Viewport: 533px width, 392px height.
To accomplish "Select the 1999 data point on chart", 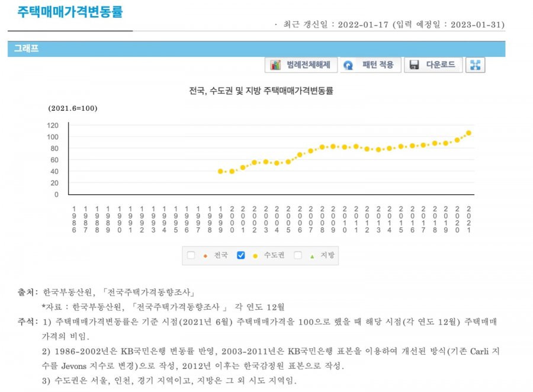I will coord(221,171).
